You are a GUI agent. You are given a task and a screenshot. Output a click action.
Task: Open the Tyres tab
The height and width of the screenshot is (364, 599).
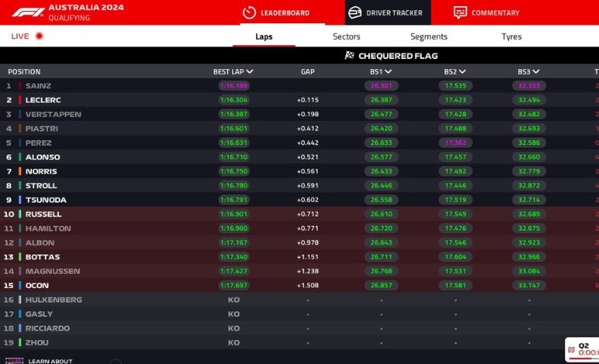(x=511, y=36)
